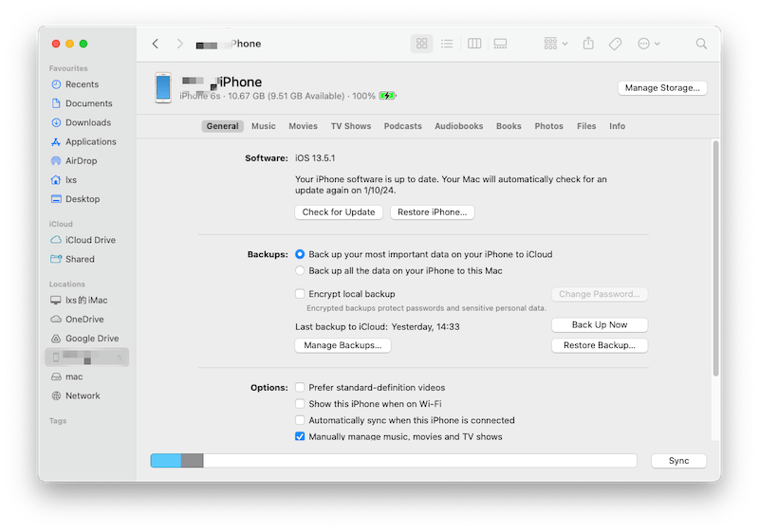759x532 pixels.
Task: Switch to the Movies tab
Action: click(303, 126)
